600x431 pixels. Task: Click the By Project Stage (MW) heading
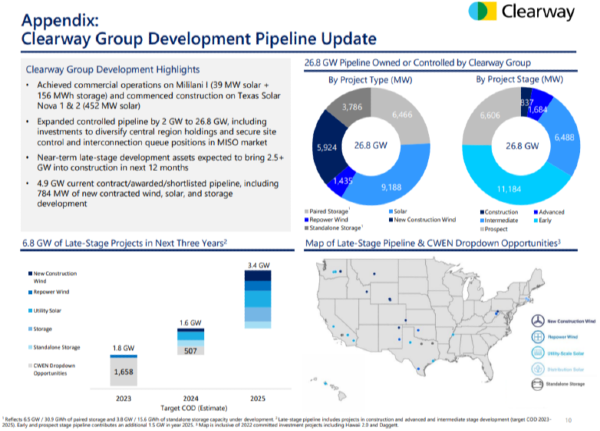pyautogui.click(x=519, y=79)
